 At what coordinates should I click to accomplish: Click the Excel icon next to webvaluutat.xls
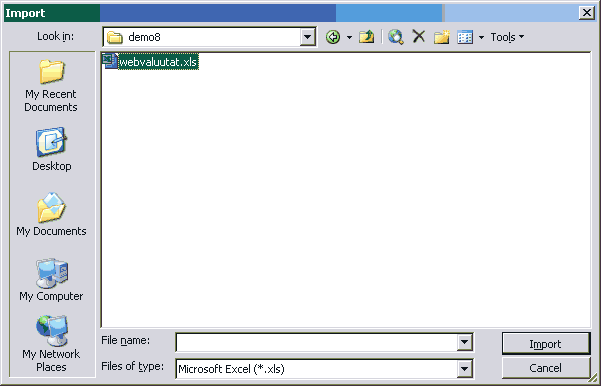[x=110, y=61]
